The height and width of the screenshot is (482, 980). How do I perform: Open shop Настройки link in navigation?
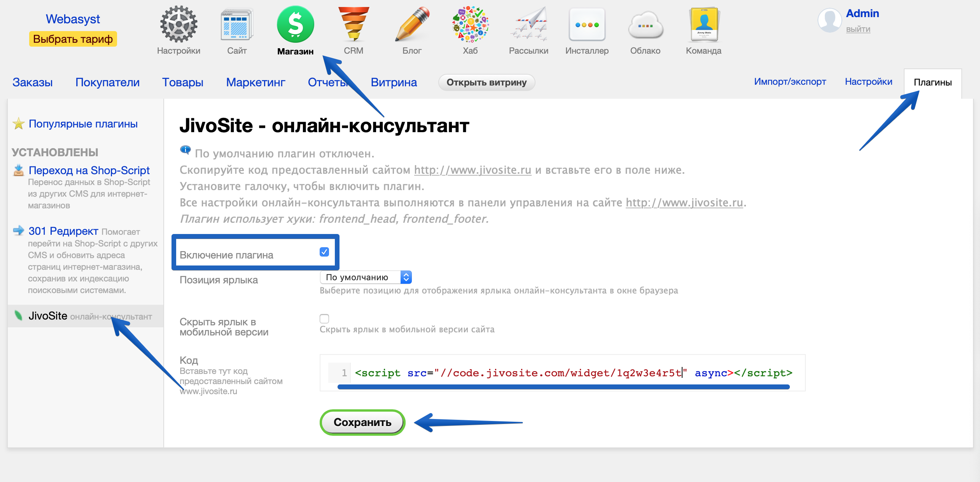[x=868, y=82]
